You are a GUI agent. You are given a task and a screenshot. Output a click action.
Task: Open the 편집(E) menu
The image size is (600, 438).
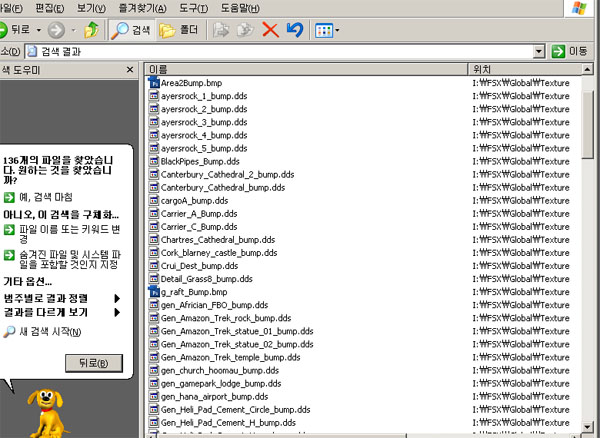point(50,8)
